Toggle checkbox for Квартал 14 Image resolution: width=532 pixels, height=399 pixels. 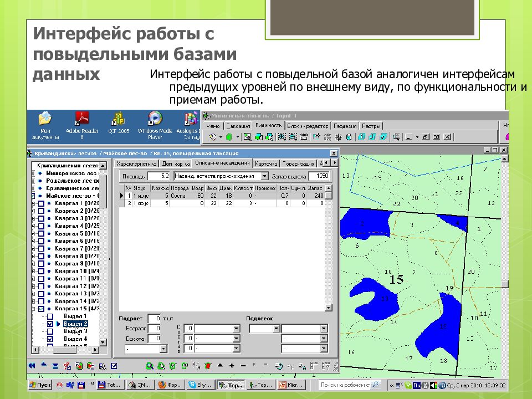(x=41, y=301)
